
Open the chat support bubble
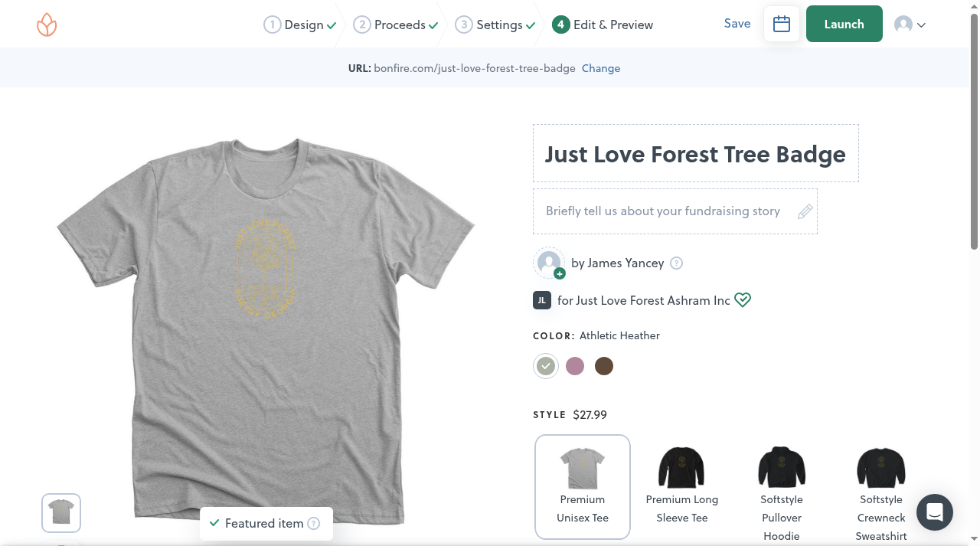pyautogui.click(x=934, y=513)
